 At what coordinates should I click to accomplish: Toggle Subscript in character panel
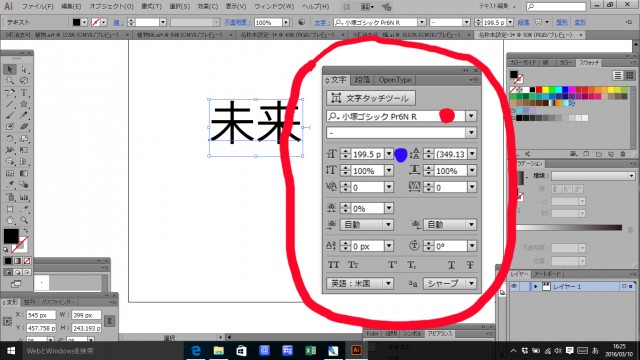tap(412, 265)
